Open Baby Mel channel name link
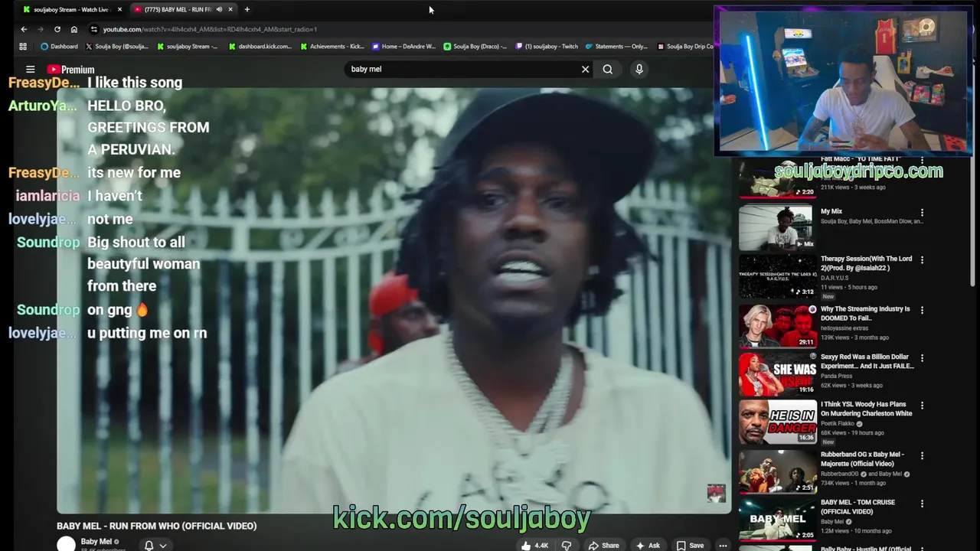Viewport: 980px width, 551px height. (96, 542)
